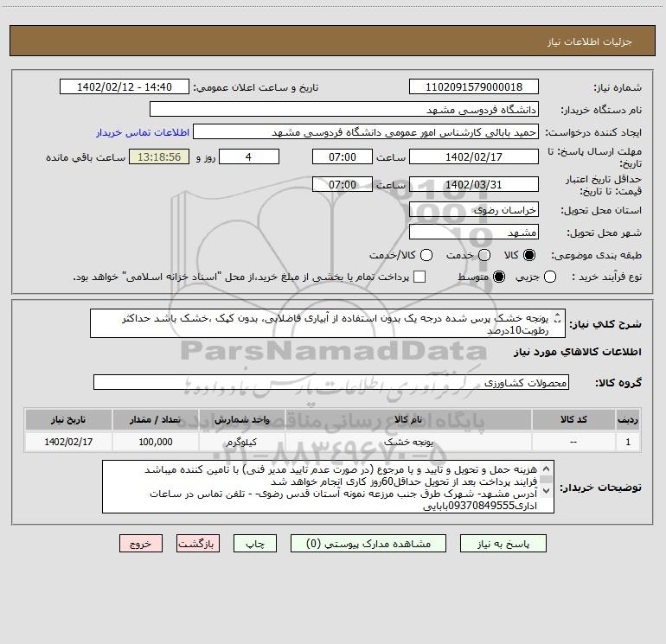Click the description box scroll spinner arrows
This screenshot has width=666, height=644.
click(x=558, y=317)
